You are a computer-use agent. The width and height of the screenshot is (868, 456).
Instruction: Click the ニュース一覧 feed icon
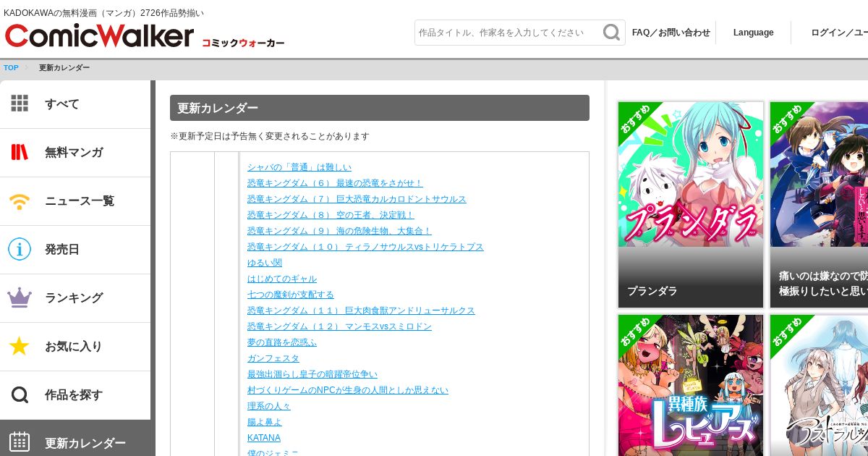(x=20, y=200)
